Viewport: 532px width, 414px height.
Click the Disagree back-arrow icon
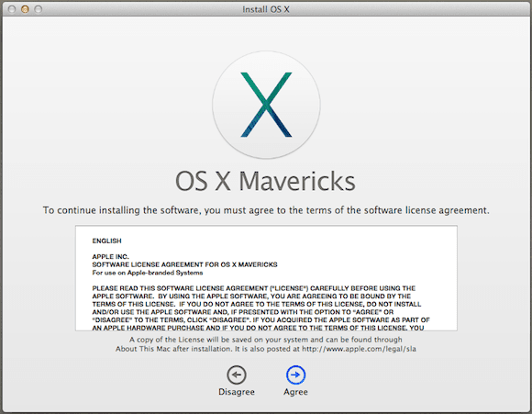pyautogui.click(x=237, y=375)
